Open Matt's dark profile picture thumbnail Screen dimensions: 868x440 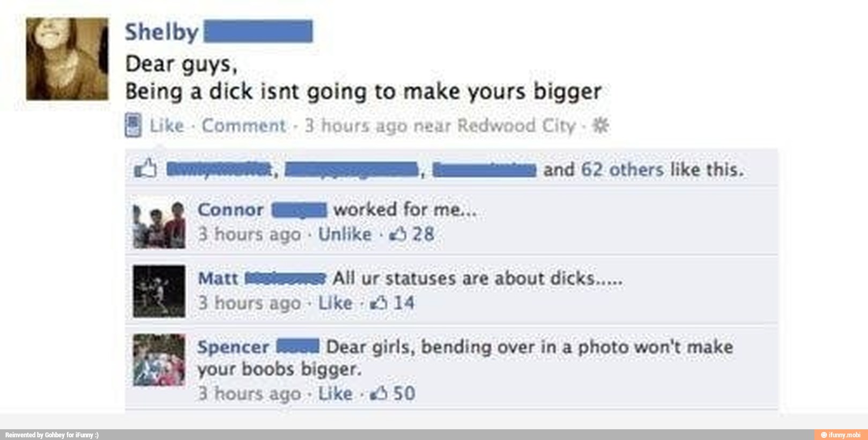point(159,291)
